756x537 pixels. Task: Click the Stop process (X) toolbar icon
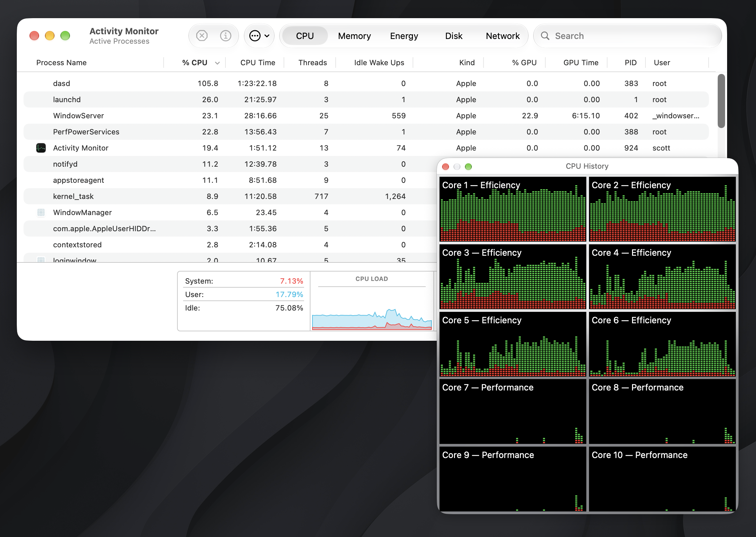pos(202,36)
